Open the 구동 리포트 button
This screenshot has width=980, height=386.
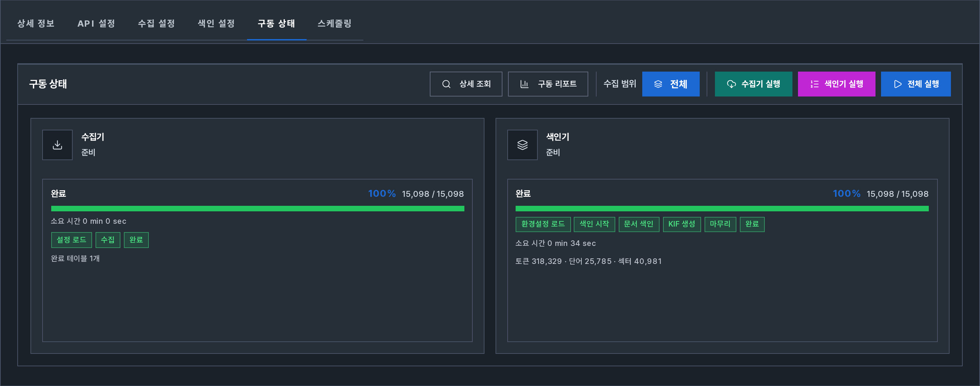tap(548, 84)
